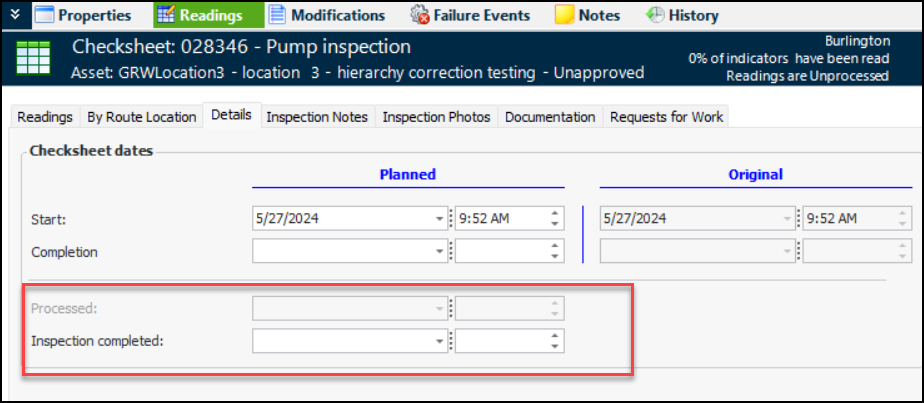Click the Modifications document icon
This screenshot has height=403, width=924.
276,15
